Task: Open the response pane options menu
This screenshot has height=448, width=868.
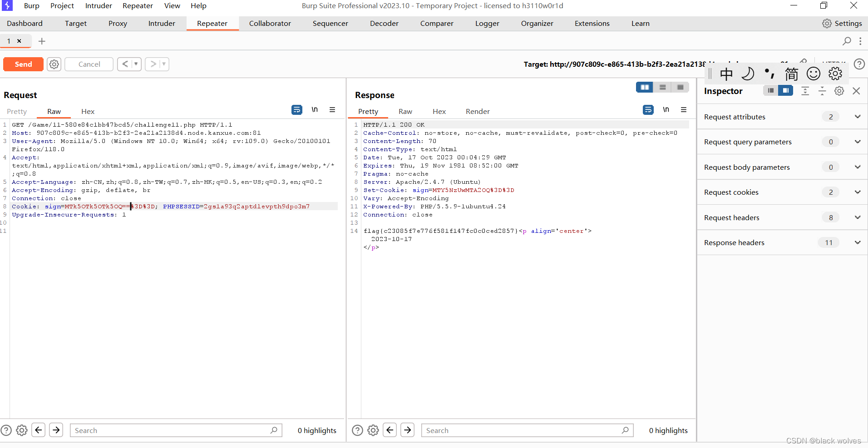Action: pos(684,110)
